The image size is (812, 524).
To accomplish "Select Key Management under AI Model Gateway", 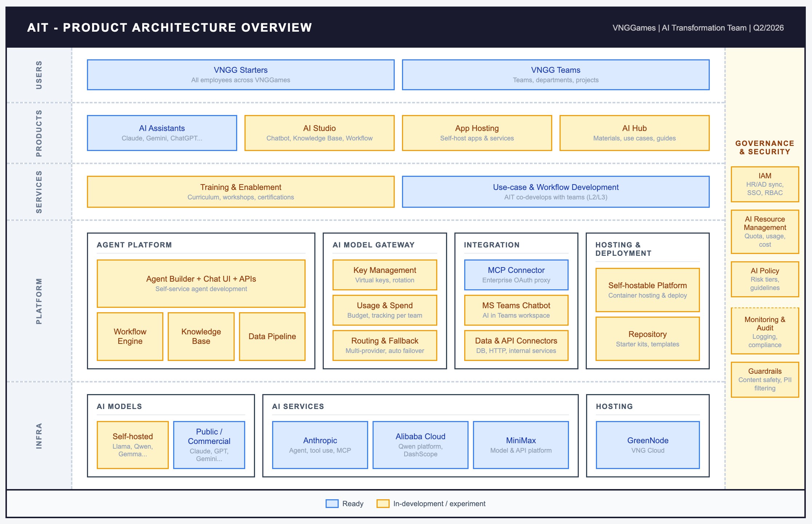I will pos(385,275).
